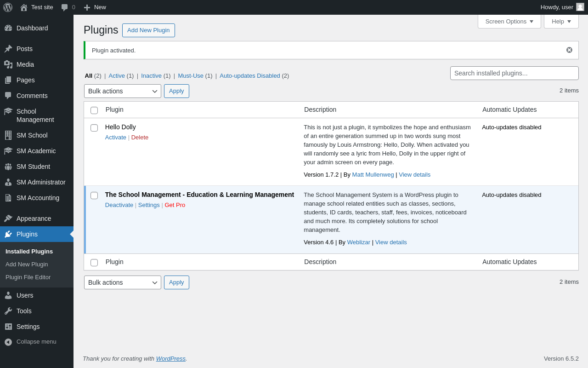
Task: Click the Media icon in sidebar
Action: (x=8, y=64)
